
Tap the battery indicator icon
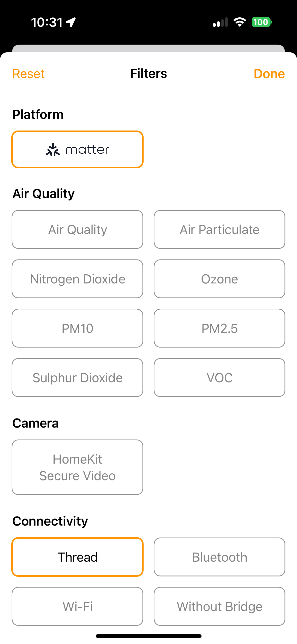coord(261,22)
